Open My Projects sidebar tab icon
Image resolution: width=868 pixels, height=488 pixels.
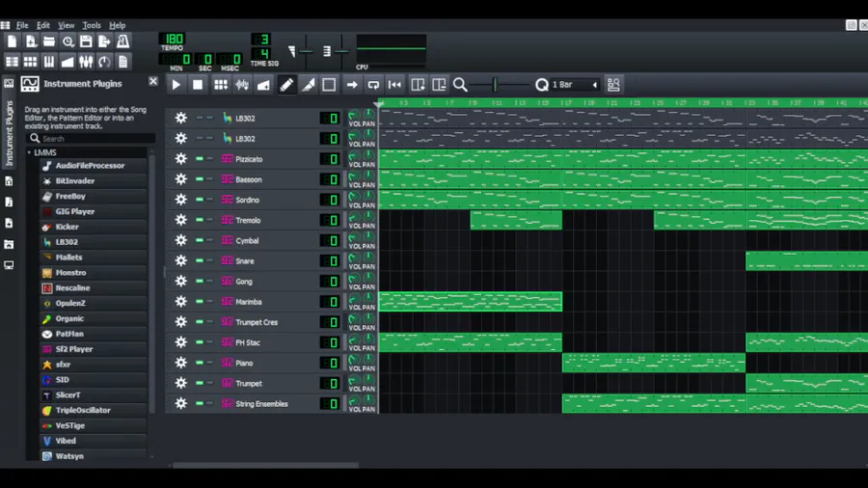[x=9, y=181]
